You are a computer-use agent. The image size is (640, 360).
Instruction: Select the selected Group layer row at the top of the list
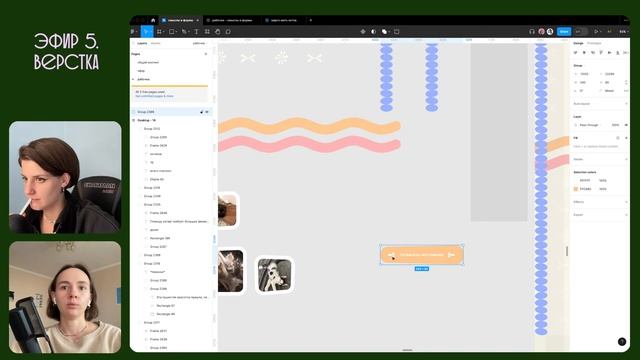171,112
